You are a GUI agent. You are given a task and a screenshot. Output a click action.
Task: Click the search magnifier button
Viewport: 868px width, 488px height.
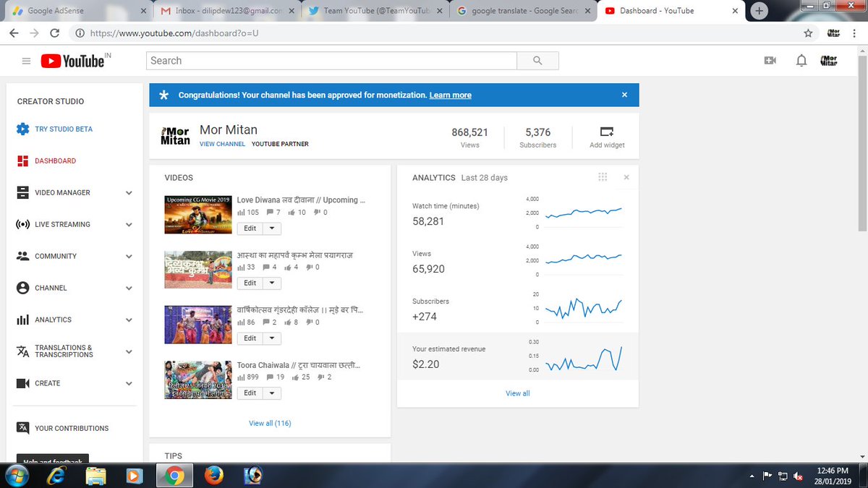537,61
